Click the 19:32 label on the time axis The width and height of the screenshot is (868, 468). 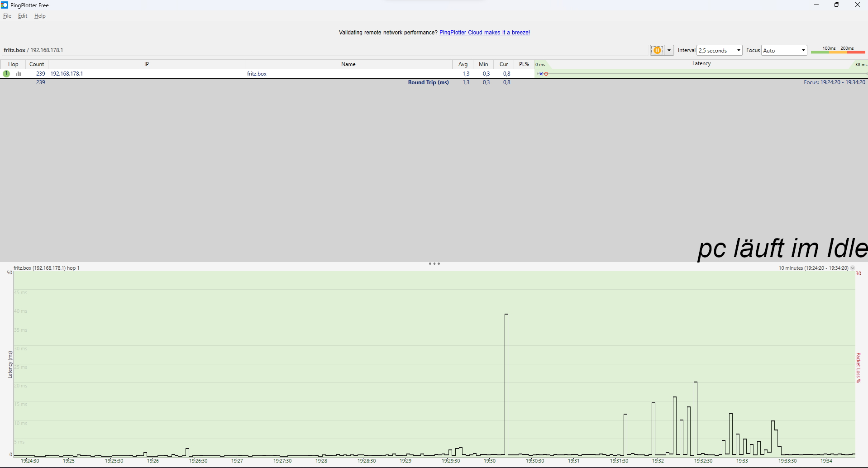click(658, 461)
